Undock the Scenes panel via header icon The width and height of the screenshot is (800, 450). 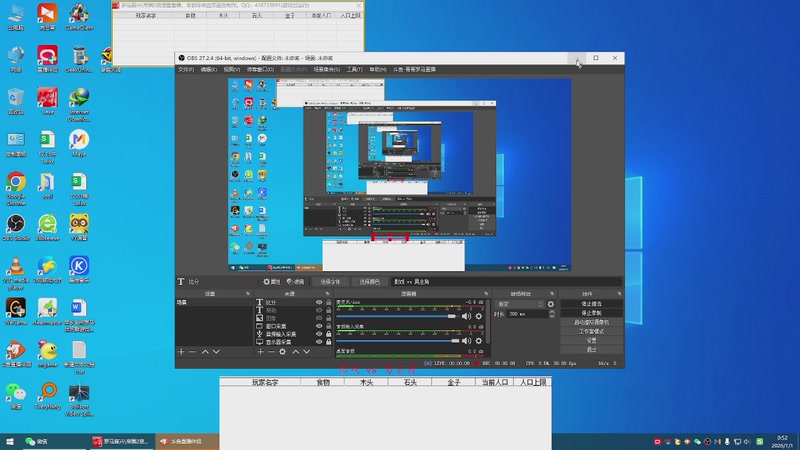pyautogui.click(x=248, y=294)
